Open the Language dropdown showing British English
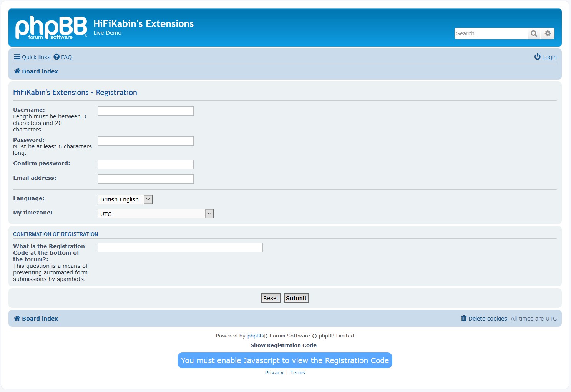 coord(125,199)
